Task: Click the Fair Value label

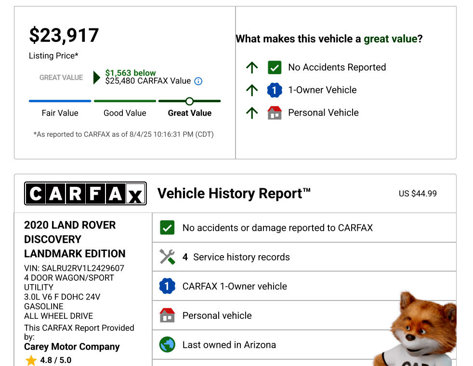Action: 60,113
